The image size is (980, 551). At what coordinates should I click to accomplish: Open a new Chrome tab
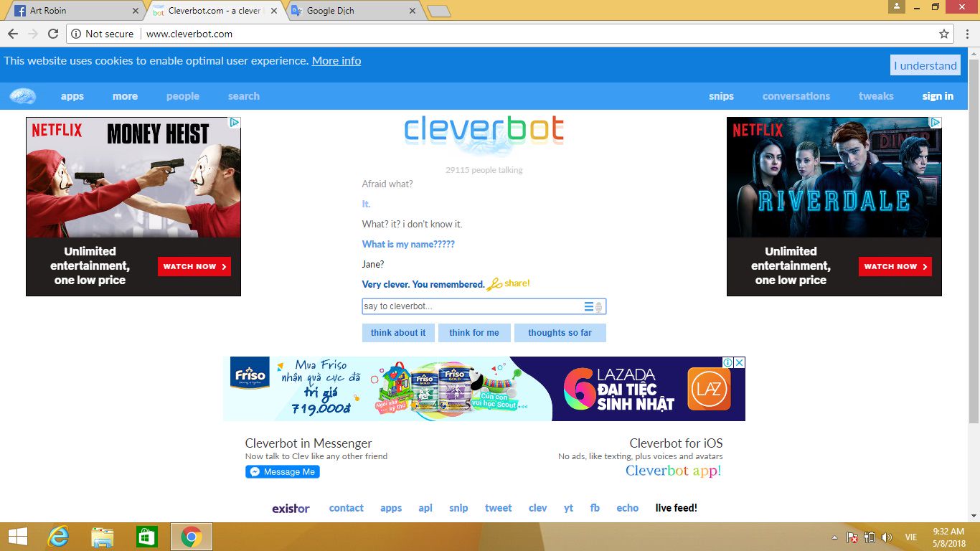pos(438,11)
